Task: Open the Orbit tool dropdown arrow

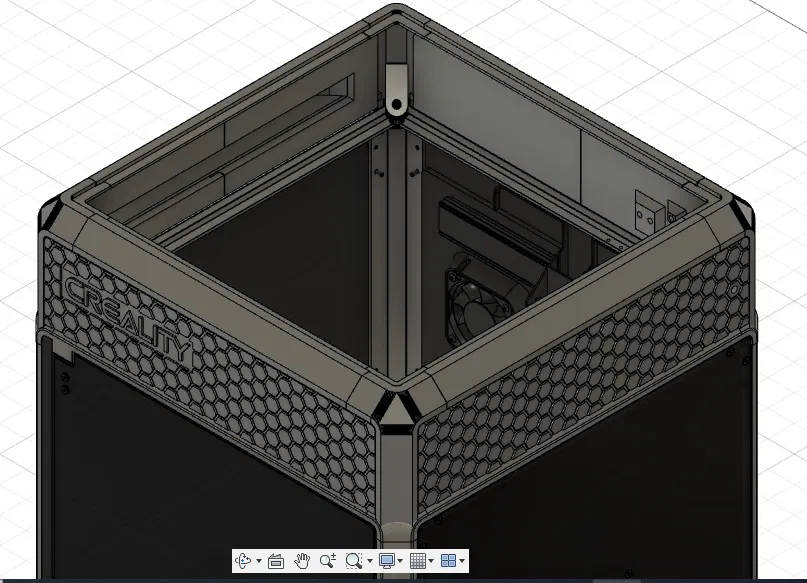Action: point(259,561)
